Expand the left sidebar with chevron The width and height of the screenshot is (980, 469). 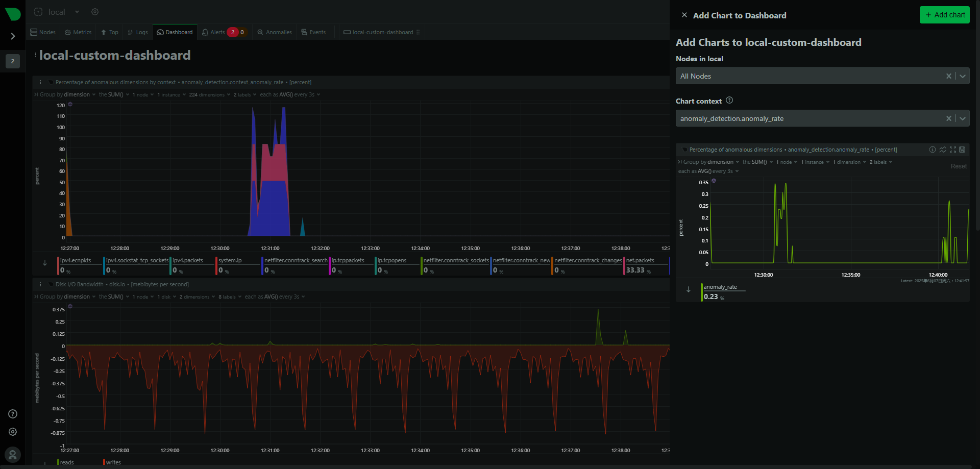[13, 36]
